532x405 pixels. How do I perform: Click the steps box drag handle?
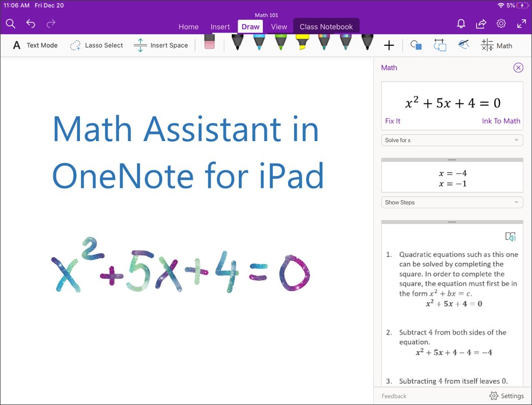click(x=452, y=222)
